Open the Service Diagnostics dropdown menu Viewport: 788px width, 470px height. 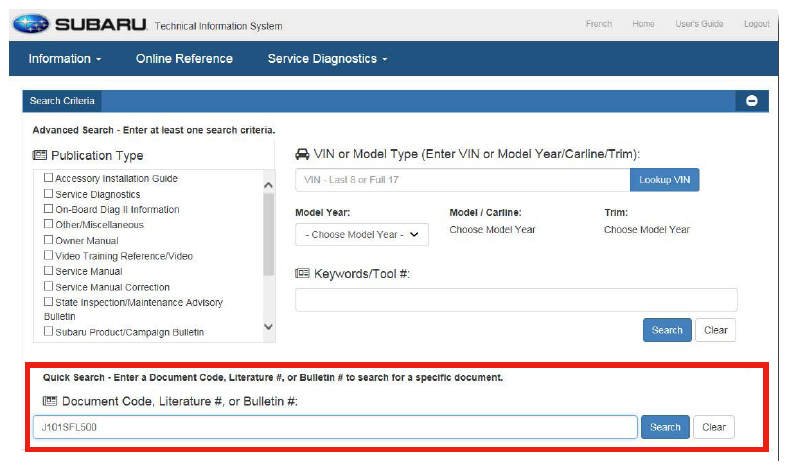coord(327,59)
